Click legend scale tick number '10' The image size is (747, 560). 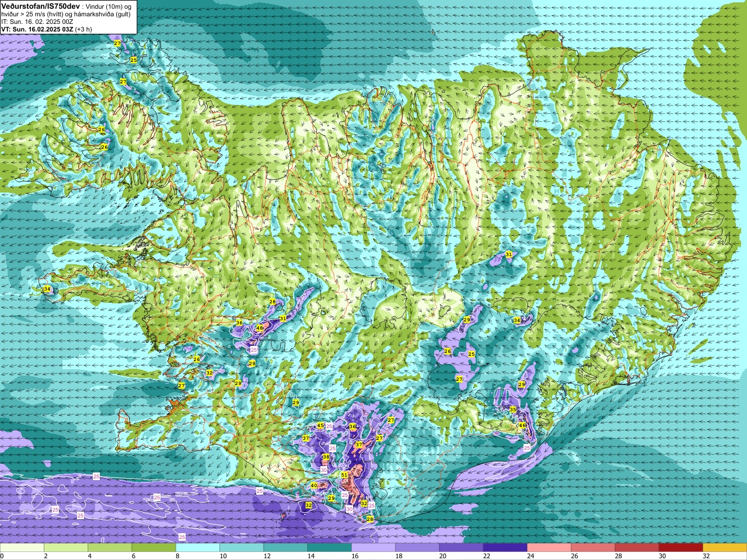(x=222, y=556)
